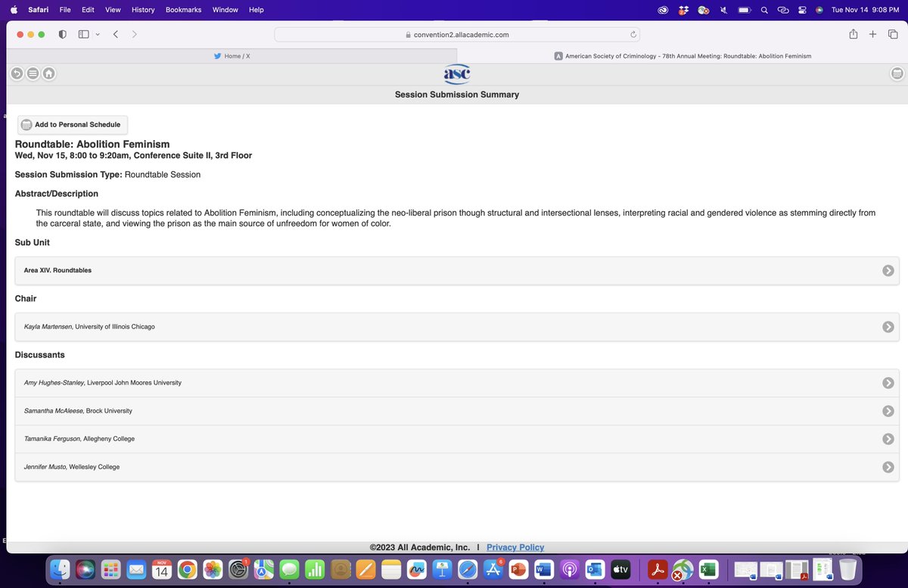Open Microsoft Excel from the Dock
The height and width of the screenshot is (588, 908).
[x=708, y=569]
